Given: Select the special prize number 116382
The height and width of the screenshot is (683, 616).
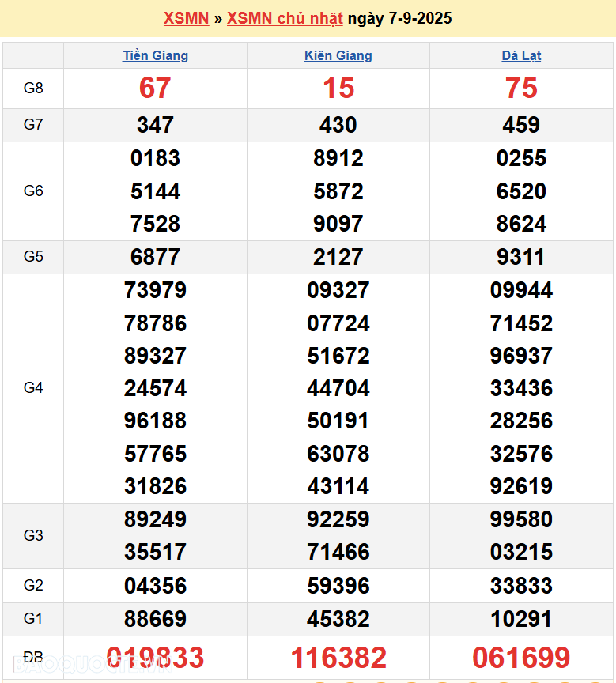Looking at the screenshot, I should click(x=338, y=658).
